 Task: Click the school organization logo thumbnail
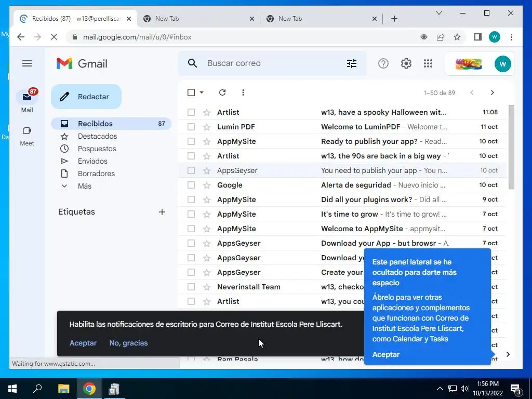point(469,64)
